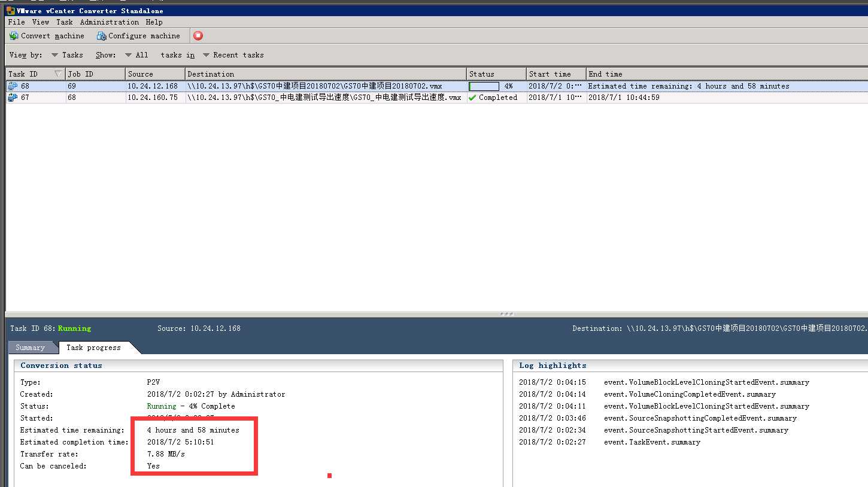Click the green Running status in details header

pyautogui.click(x=74, y=328)
